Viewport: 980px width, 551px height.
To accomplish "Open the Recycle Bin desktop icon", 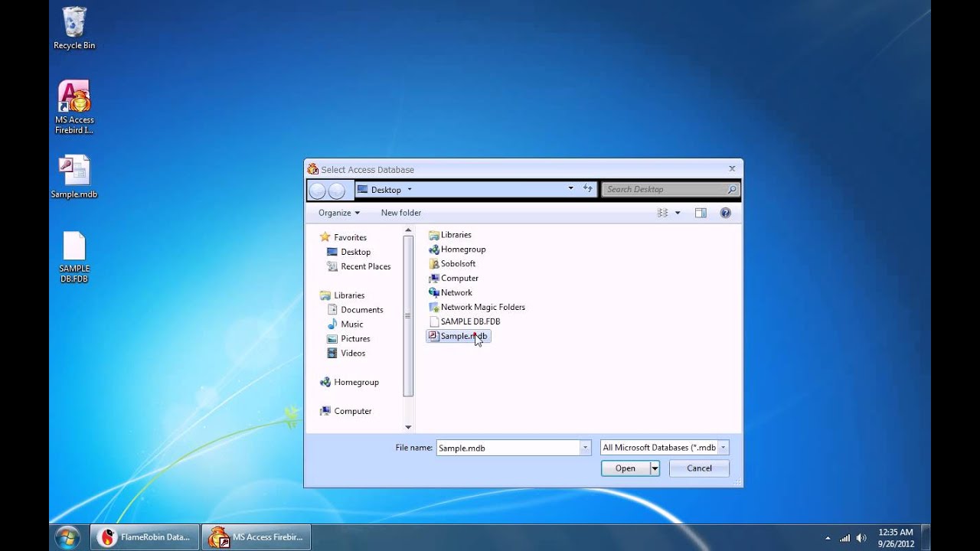I will tap(74, 28).
